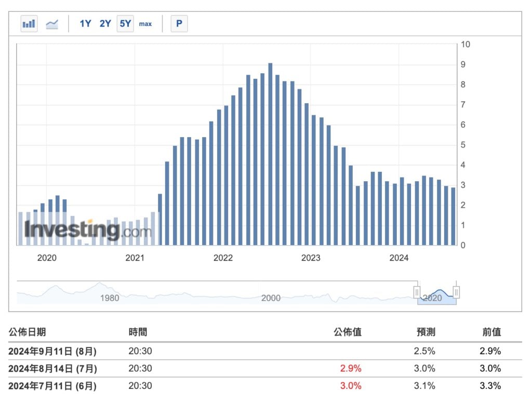Click left handle of range slider
The height and width of the screenshot is (394, 532).
pos(417,292)
